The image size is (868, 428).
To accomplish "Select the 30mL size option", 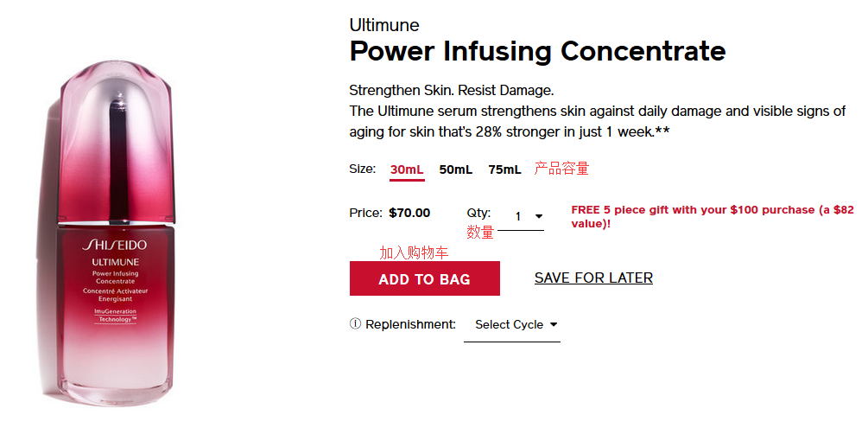I will click(406, 169).
